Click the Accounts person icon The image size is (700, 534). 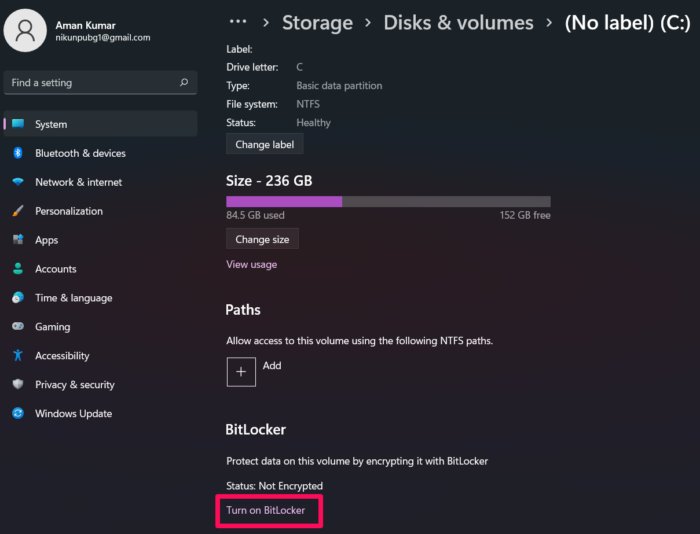[x=18, y=269]
